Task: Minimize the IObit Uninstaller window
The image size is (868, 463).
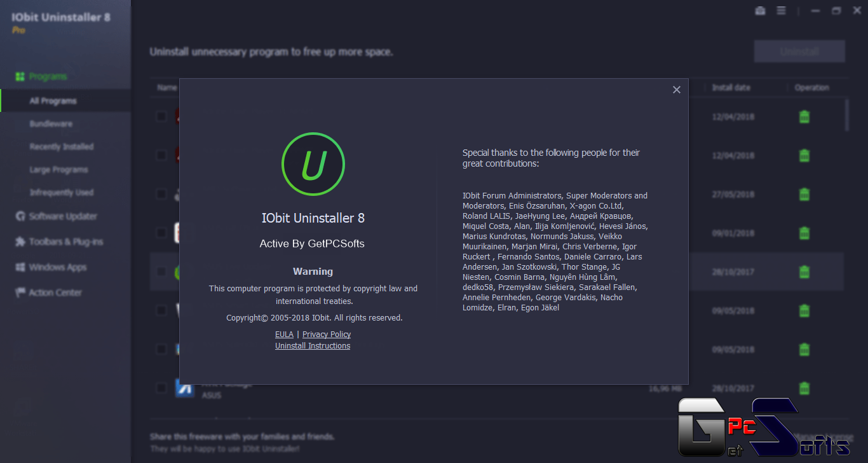Action: (816, 11)
